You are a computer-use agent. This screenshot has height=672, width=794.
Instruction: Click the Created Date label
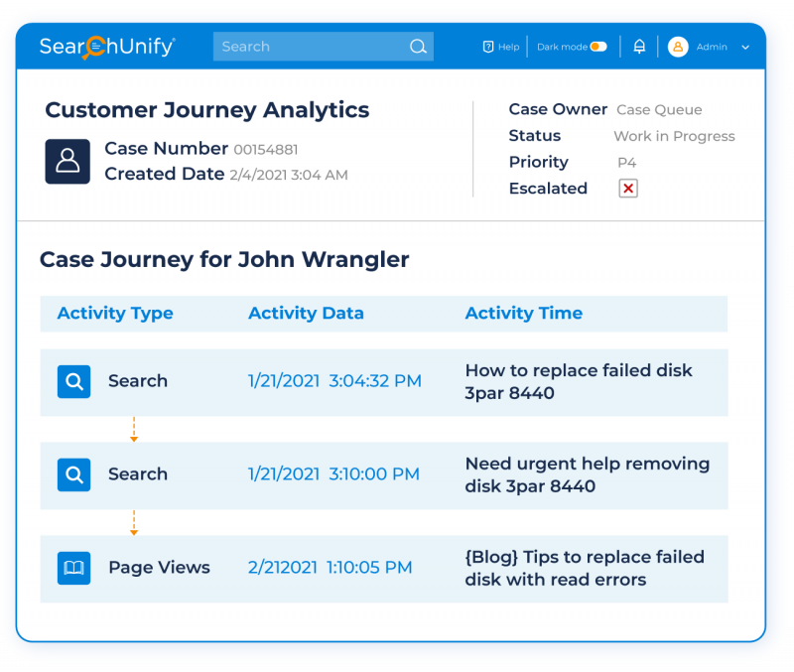tap(165, 174)
